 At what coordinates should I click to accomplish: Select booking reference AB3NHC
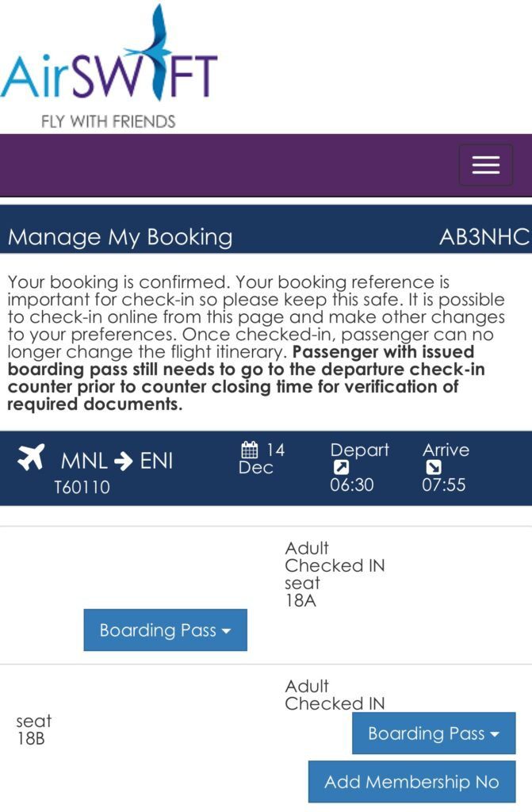(x=484, y=237)
